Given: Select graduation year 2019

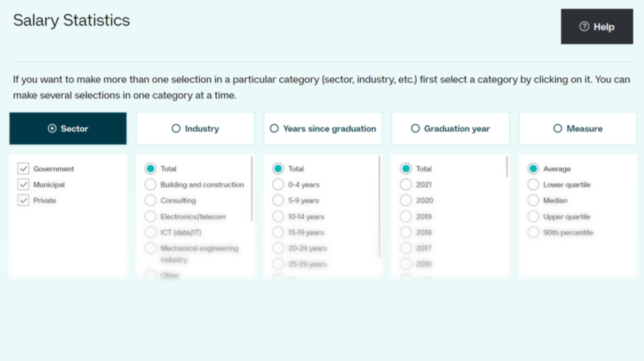Looking at the screenshot, I should [x=406, y=217].
